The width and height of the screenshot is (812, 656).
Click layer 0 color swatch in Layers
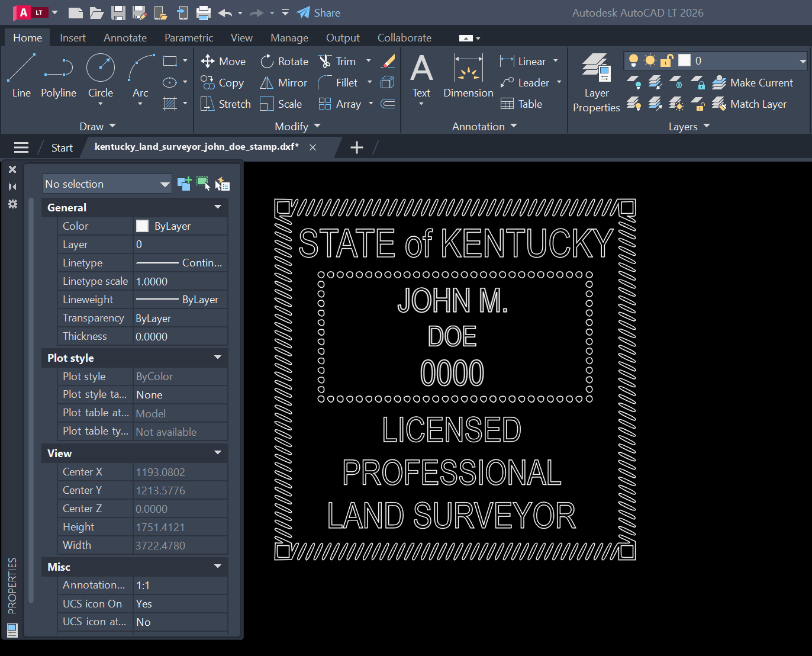(x=684, y=60)
